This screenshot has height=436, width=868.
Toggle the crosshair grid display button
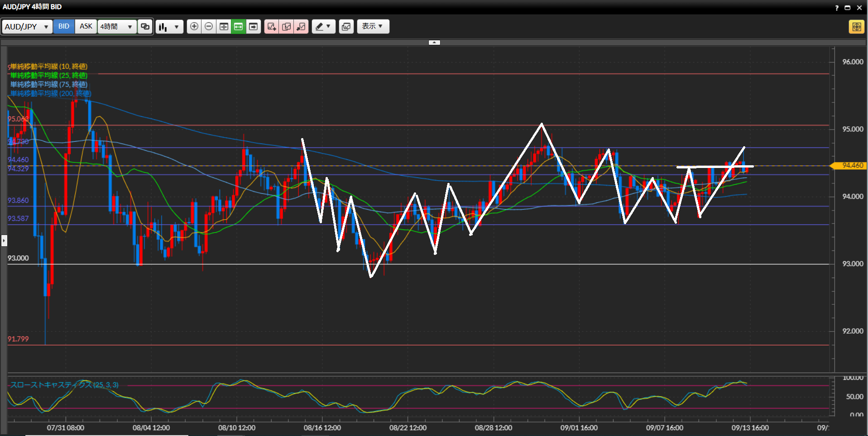pyautogui.click(x=224, y=27)
